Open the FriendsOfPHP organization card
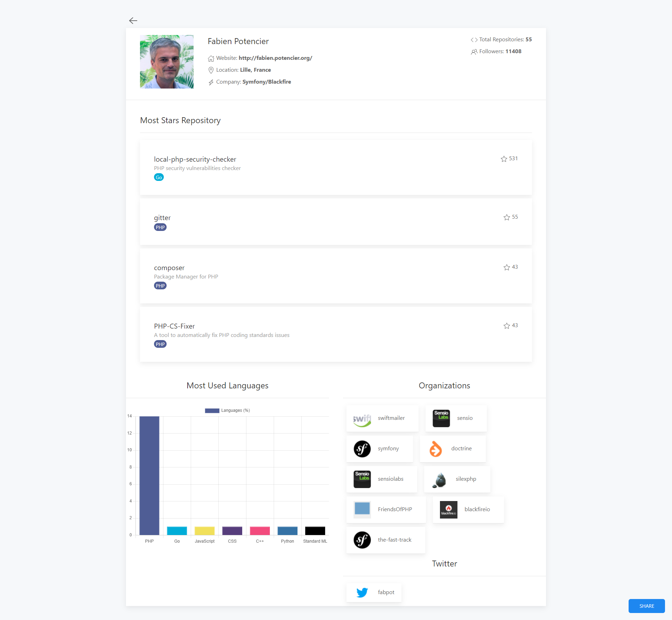 386,510
